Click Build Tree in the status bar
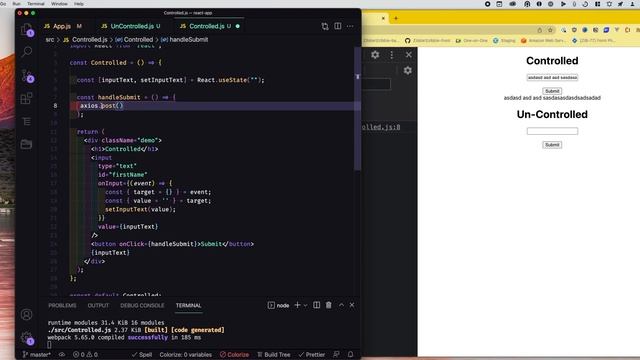This screenshot has width=640, height=360. 273,354
